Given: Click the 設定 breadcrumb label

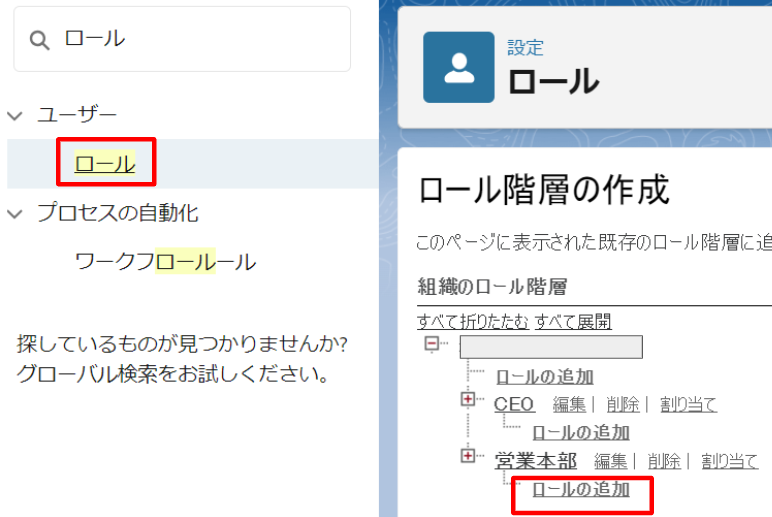Looking at the screenshot, I should (525, 48).
